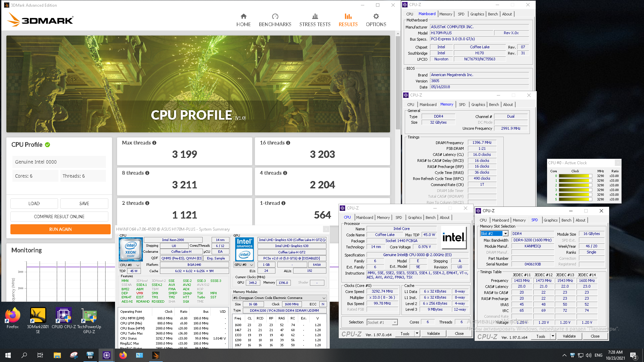
Task: Expand the memory module #1 Dongguan dropdown
Action: tap(279, 298)
